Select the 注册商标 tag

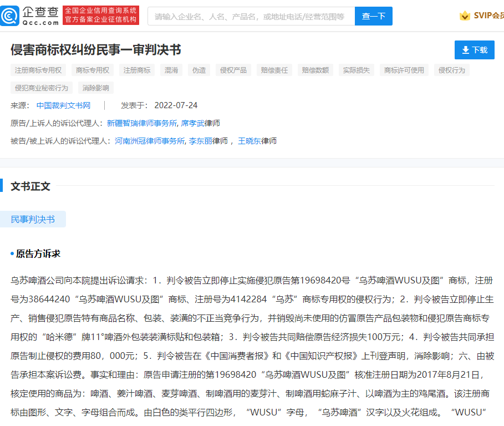pyautogui.click(x=137, y=70)
